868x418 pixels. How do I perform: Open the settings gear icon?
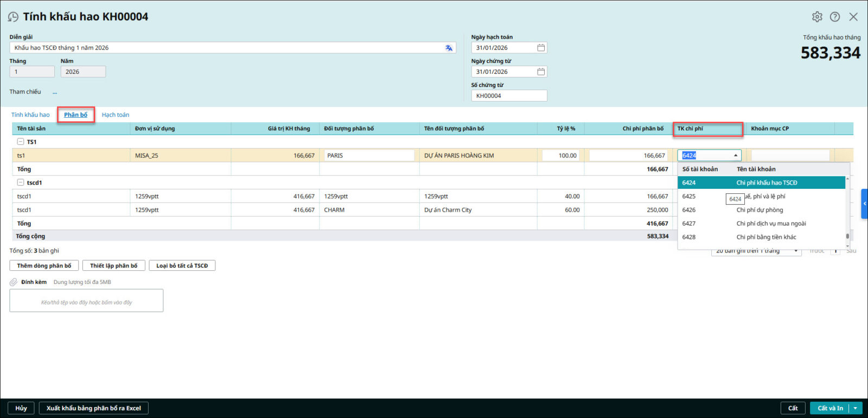click(817, 17)
